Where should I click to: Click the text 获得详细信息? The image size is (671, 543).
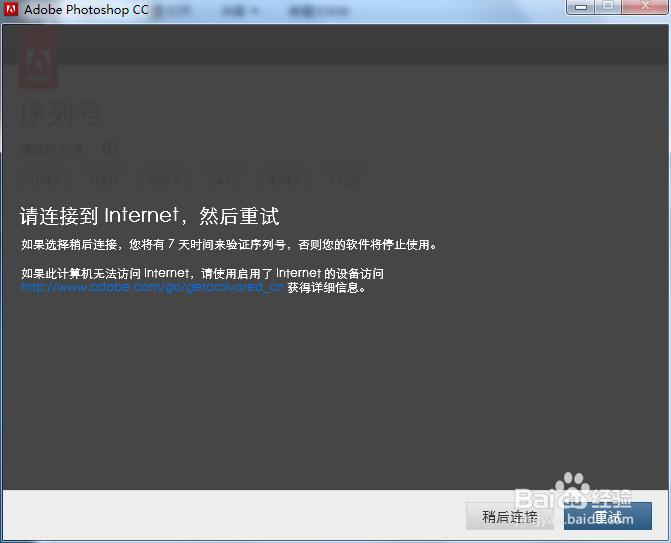[327, 287]
